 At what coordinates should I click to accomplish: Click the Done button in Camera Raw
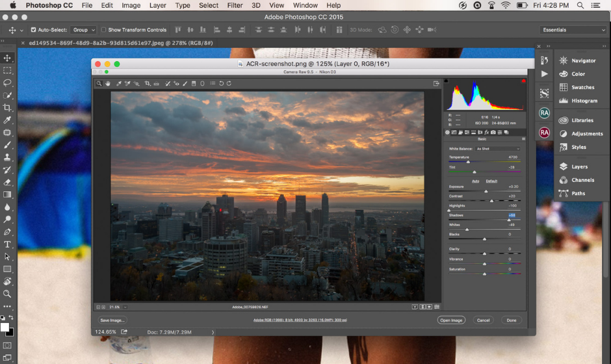point(512,320)
